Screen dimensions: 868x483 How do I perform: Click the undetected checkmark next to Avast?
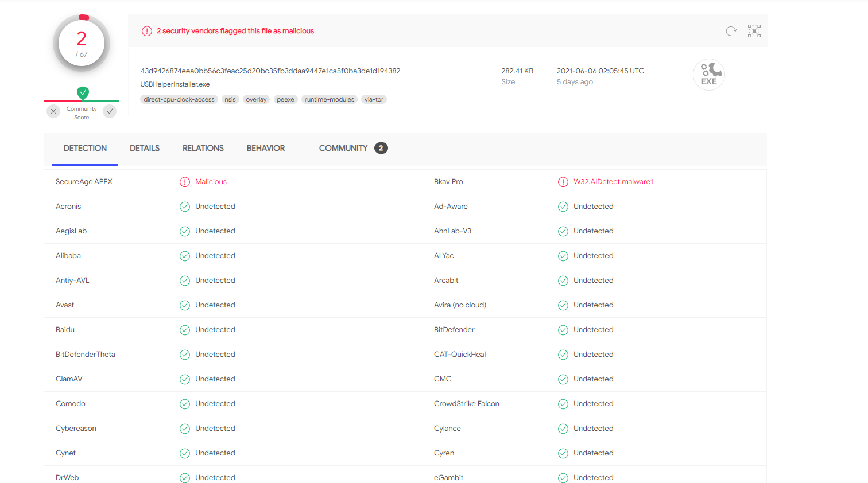(x=185, y=305)
